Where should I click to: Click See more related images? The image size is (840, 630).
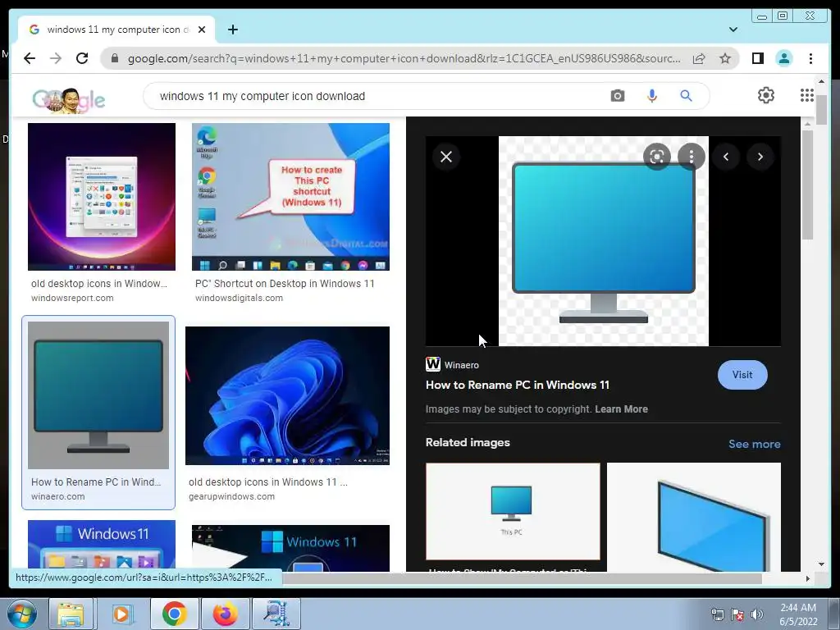[754, 444]
